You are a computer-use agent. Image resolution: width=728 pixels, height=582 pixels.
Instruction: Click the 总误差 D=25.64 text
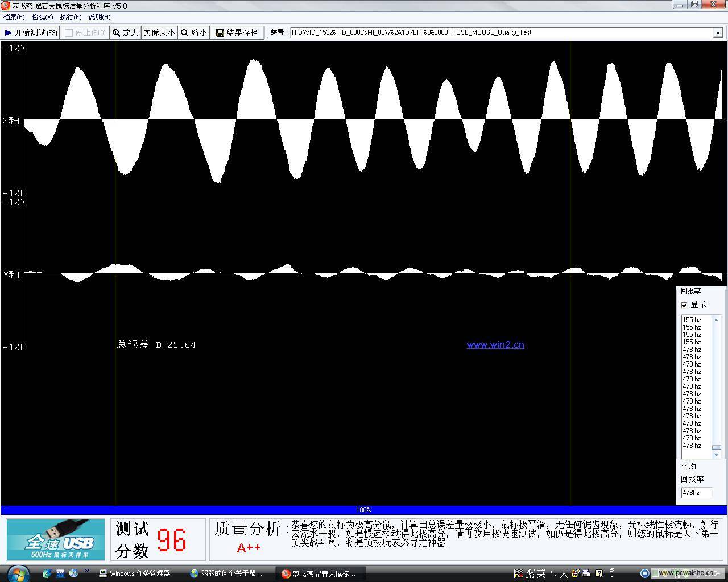pos(156,344)
